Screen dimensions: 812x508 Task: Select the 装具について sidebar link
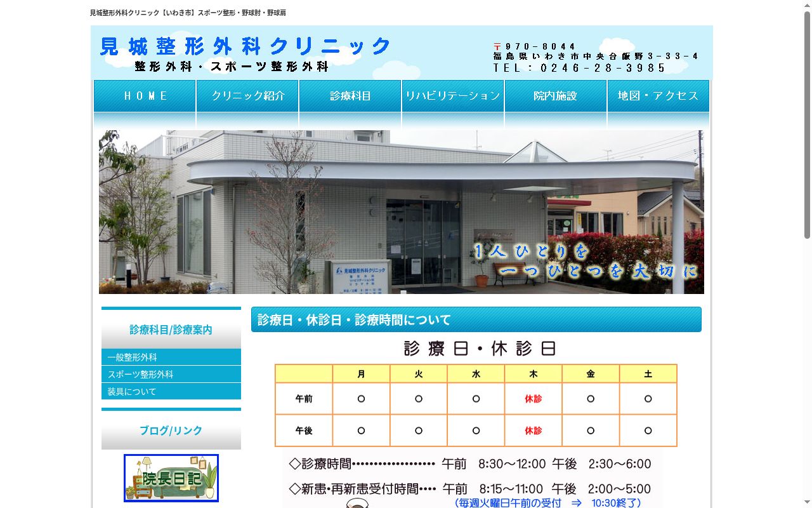coord(171,391)
